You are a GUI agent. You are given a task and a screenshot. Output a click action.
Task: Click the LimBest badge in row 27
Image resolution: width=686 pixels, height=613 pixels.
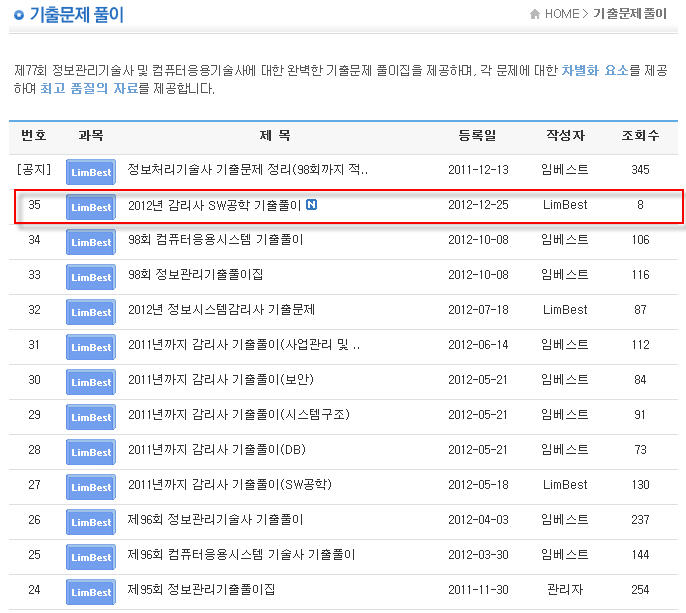91,487
